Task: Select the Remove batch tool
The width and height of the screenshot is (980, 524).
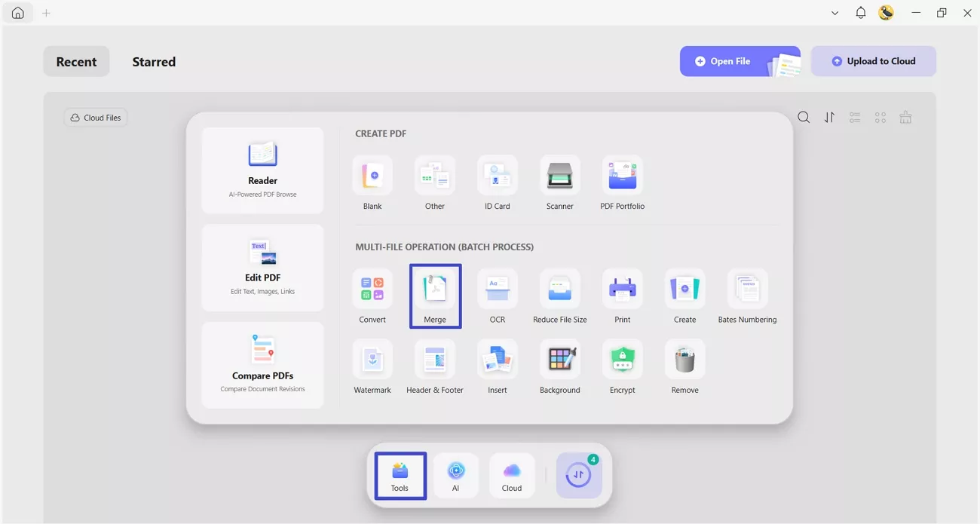Action: coord(685,367)
